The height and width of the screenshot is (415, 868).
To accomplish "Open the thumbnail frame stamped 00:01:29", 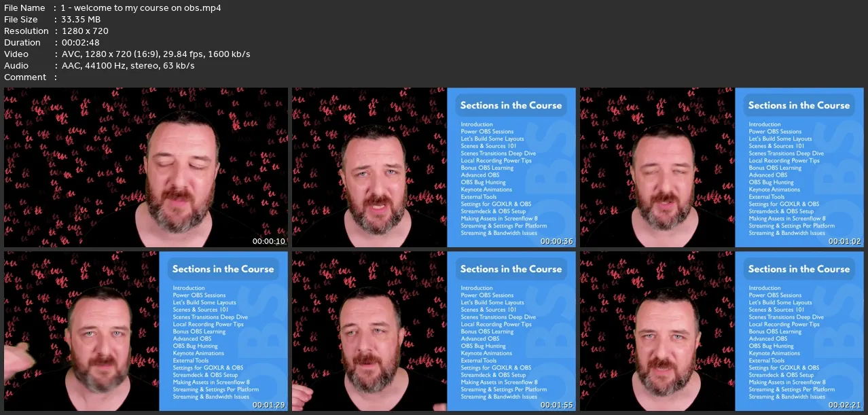I will (x=146, y=331).
